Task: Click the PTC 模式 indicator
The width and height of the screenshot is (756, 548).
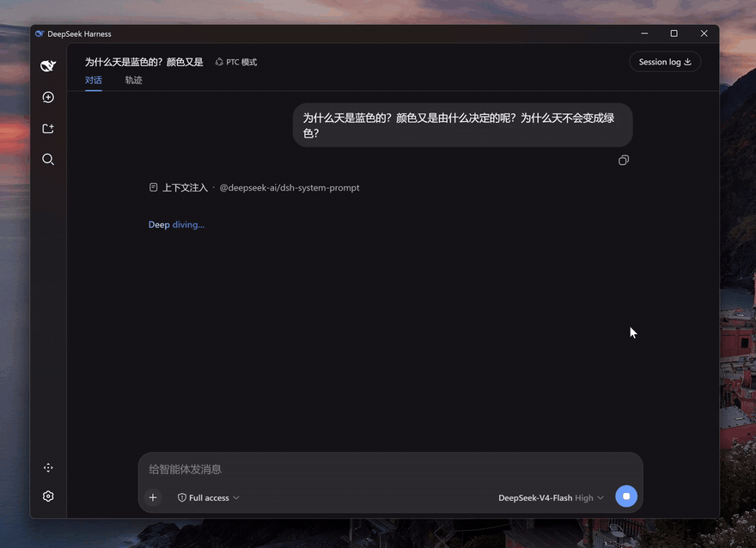Action: pyautogui.click(x=236, y=62)
